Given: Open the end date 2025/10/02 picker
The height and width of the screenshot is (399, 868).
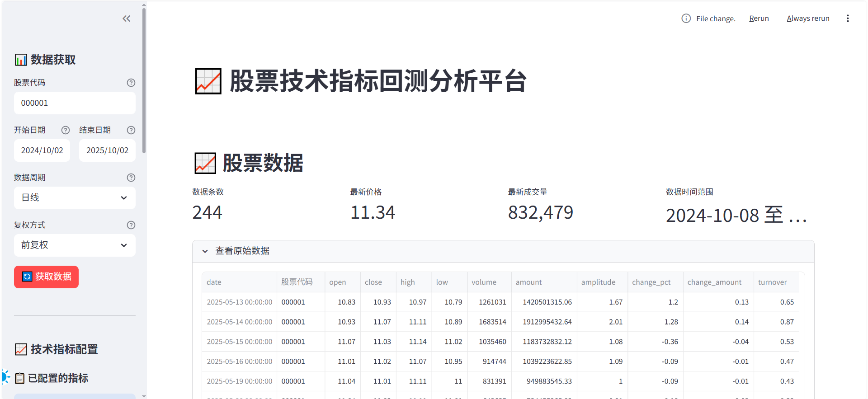Looking at the screenshot, I should (x=107, y=150).
